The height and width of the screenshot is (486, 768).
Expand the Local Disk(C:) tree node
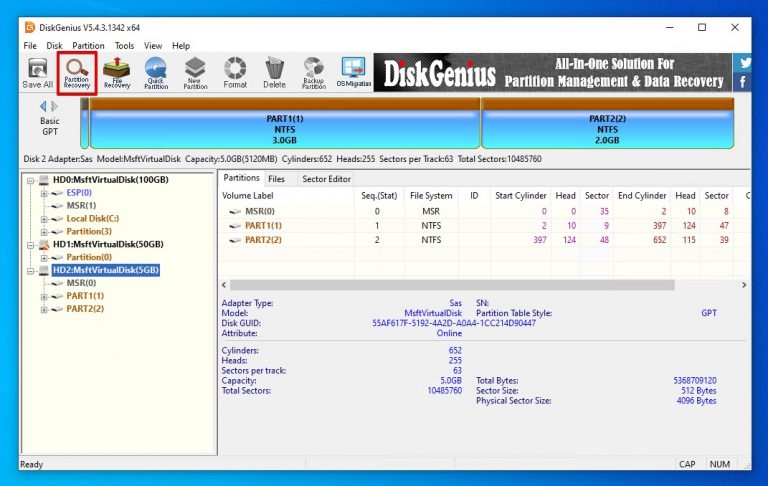(44, 219)
